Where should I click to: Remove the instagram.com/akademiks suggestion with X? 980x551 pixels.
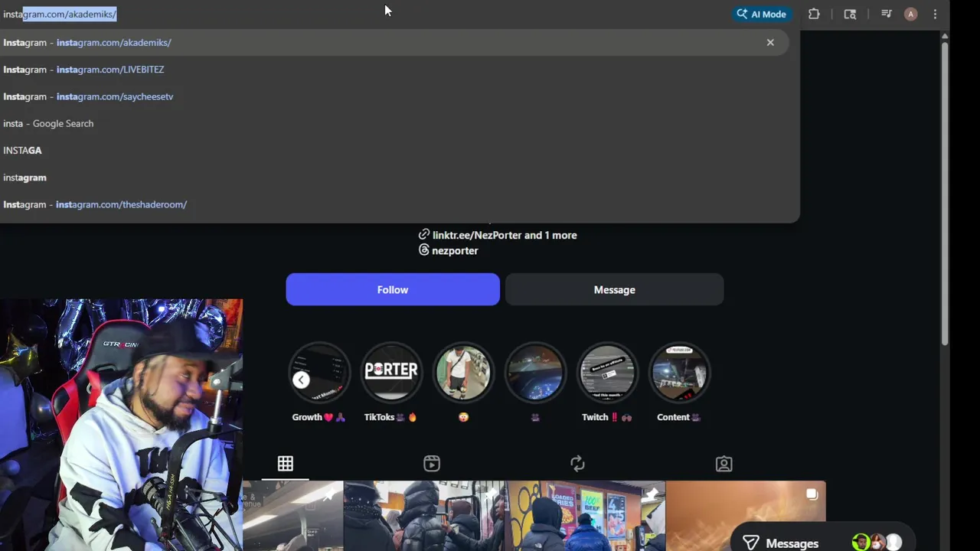click(x=770, y=42)
